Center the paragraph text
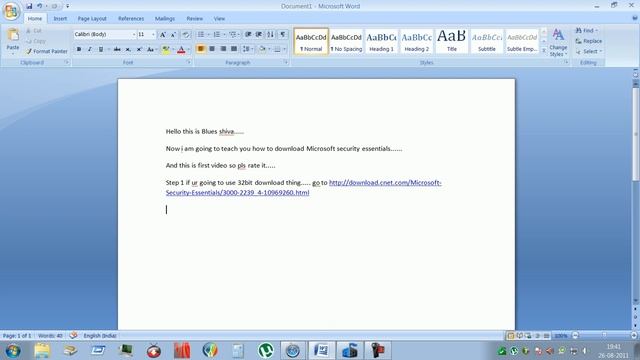This screenshot has height=360, width=640. coord(212,49)
